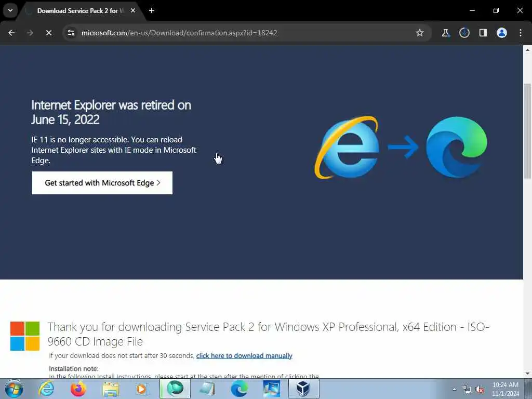Open the VirtualBox cube taskbar icon

click(x=303, y=389)
